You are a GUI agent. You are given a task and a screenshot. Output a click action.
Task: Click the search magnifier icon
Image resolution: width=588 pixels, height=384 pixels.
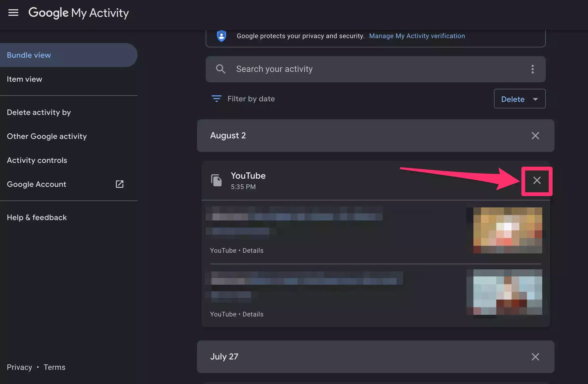(220, 69)
